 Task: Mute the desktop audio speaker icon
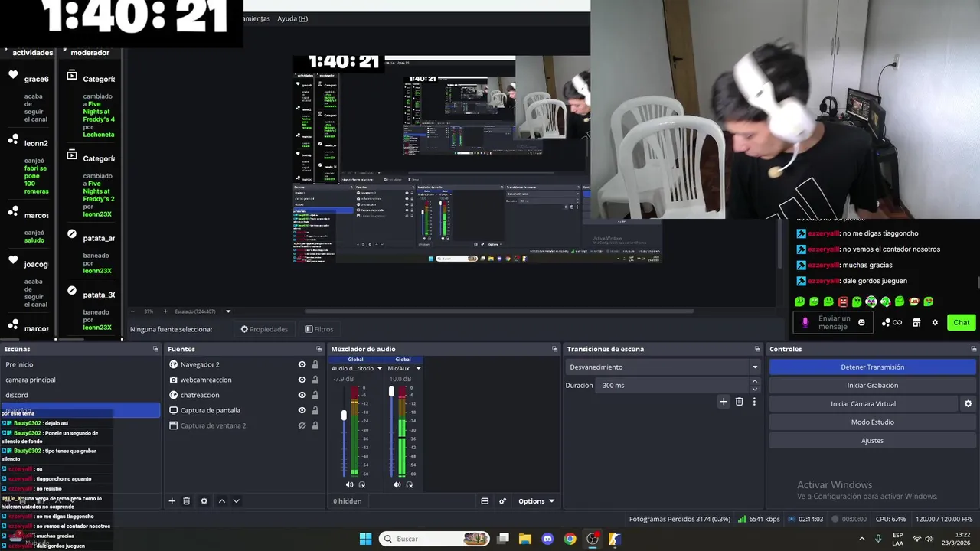tap(350, 484)
